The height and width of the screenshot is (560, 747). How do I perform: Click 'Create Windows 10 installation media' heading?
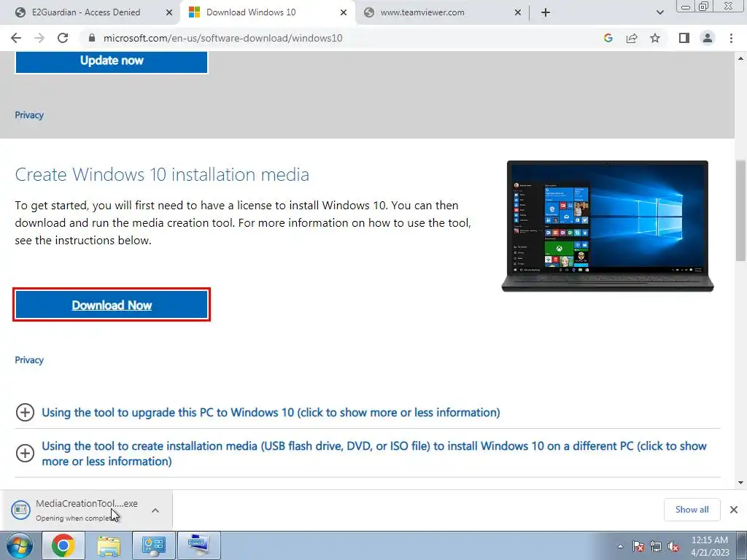(162, 174)
